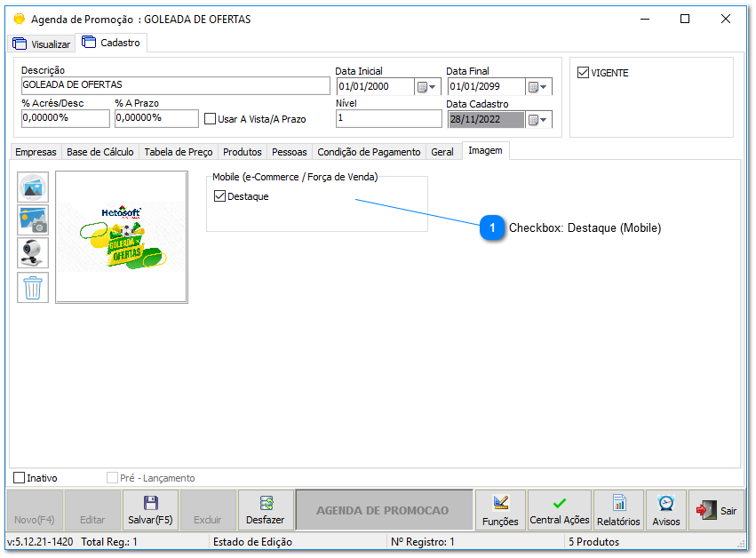This screenshot has width=756, height=558.
Task: Uncheck the VIGENTE checkbox
Action: [584, 73]
